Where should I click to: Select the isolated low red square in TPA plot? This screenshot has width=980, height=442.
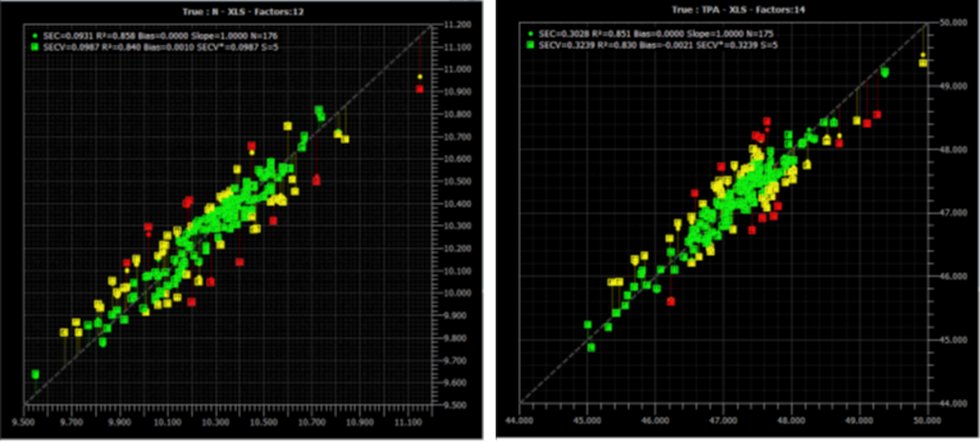pos(671,301)
